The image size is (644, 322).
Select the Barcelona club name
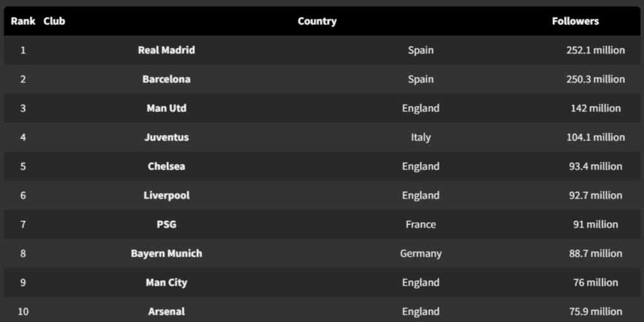click(166, 79)
